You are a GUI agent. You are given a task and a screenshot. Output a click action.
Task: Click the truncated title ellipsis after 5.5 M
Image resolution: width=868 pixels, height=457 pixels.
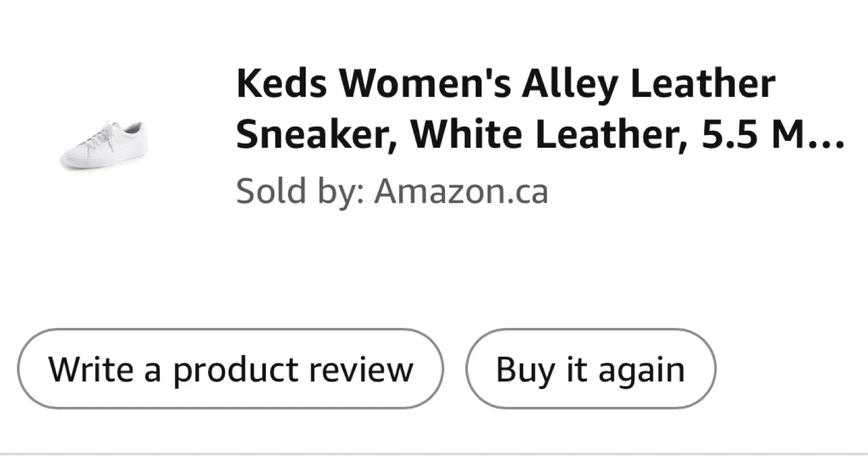click(829, 137)
